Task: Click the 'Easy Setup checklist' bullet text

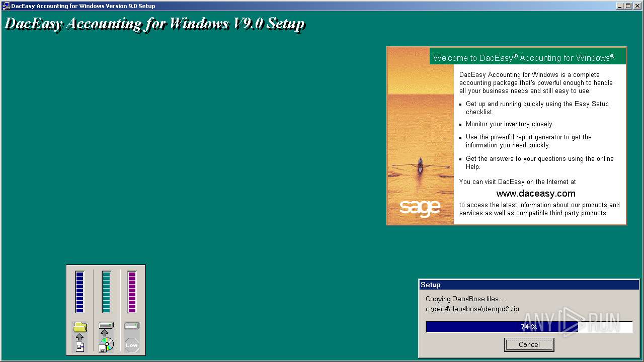Action: (x=537, y=108)
